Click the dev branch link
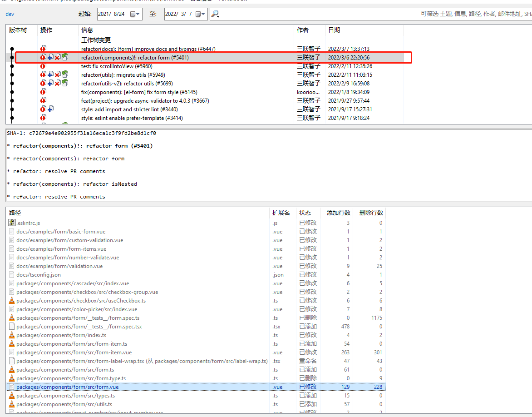Screen dimensions: 532x417 10,14
